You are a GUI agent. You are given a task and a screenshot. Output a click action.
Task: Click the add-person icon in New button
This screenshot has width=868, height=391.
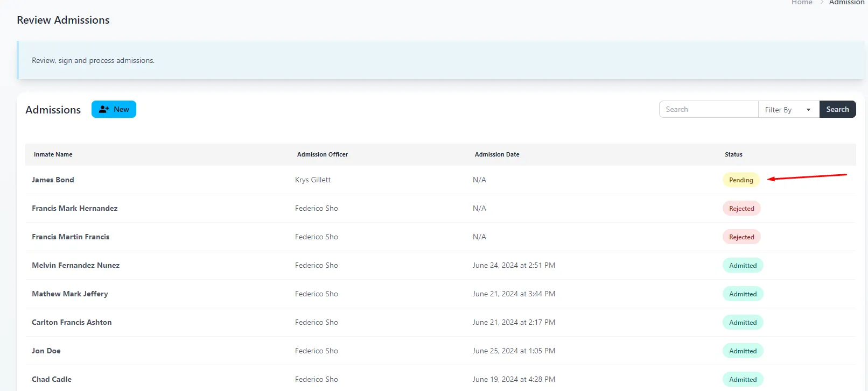click(104, 109)
